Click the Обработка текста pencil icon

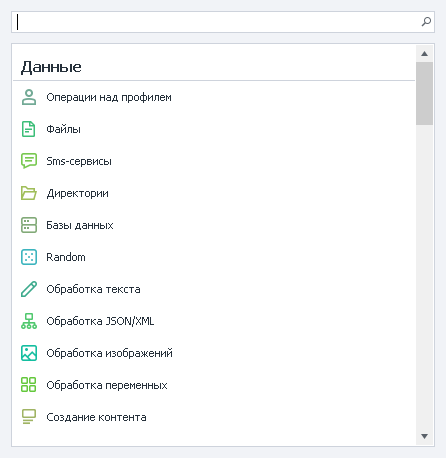click(29, 289)
